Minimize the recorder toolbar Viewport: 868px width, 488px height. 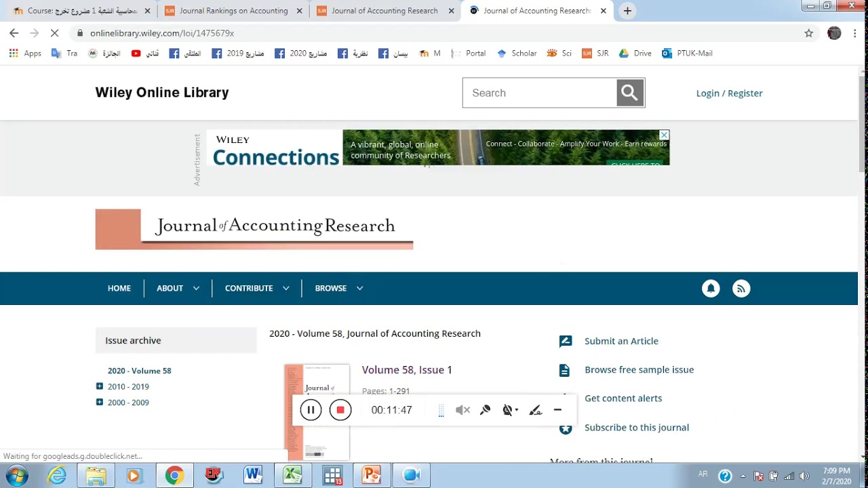click(x=557, y=410)
